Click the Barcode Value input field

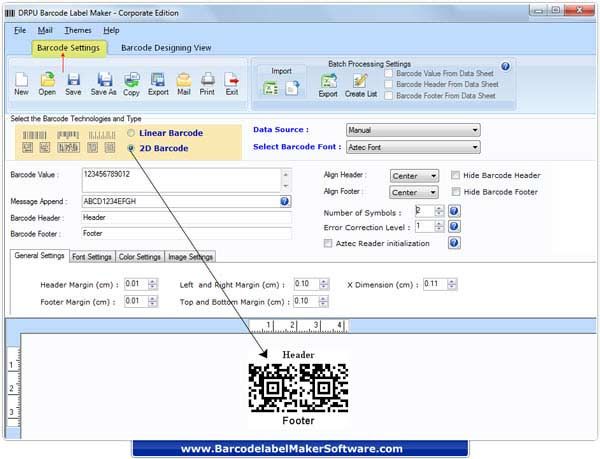(185, 179)
